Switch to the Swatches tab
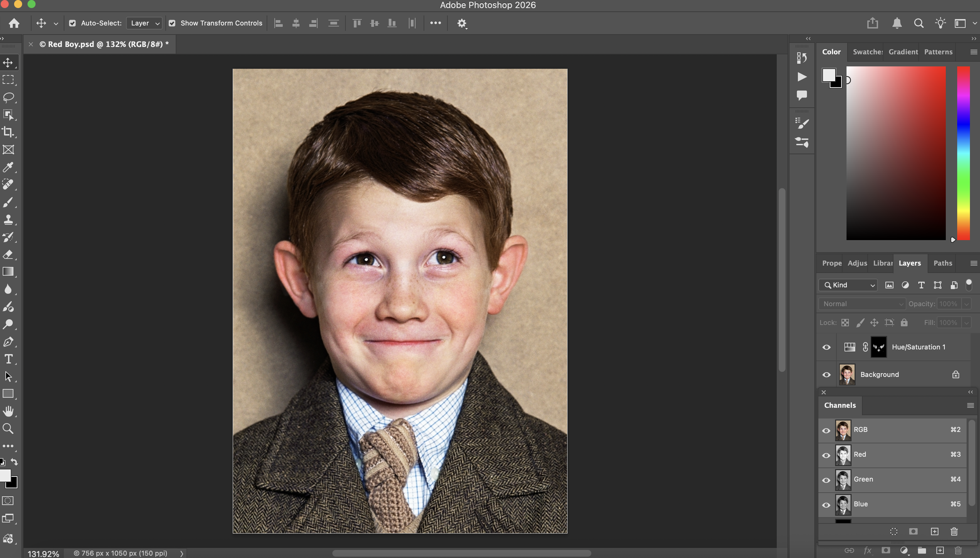Viewport: 980px width, 558px height. click(868, 52)
